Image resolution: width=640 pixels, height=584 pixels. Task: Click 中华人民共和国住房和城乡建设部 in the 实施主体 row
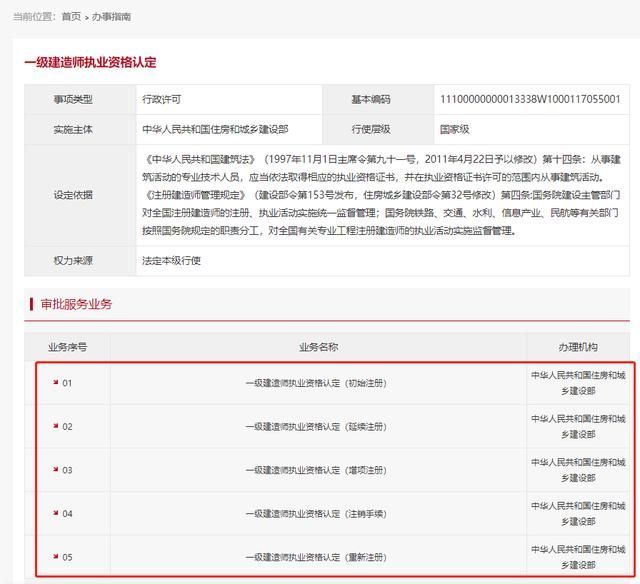coord(215,129)
